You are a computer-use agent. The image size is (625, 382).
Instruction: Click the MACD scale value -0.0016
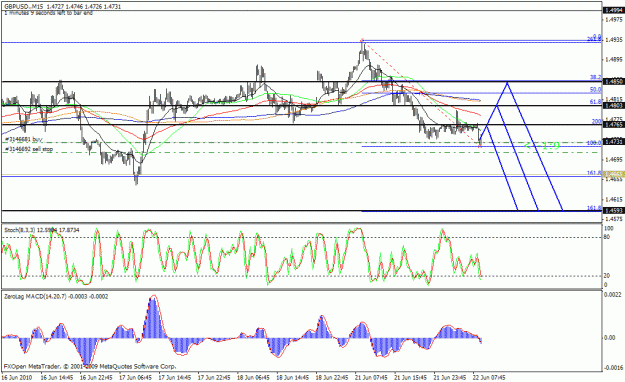pyautogui.click(x=613, y=368)
